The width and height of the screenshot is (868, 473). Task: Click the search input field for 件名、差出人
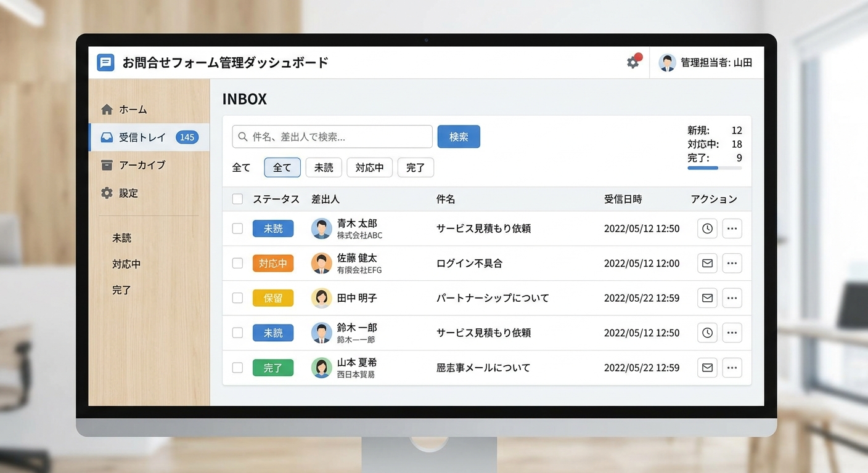pos(333,136)
